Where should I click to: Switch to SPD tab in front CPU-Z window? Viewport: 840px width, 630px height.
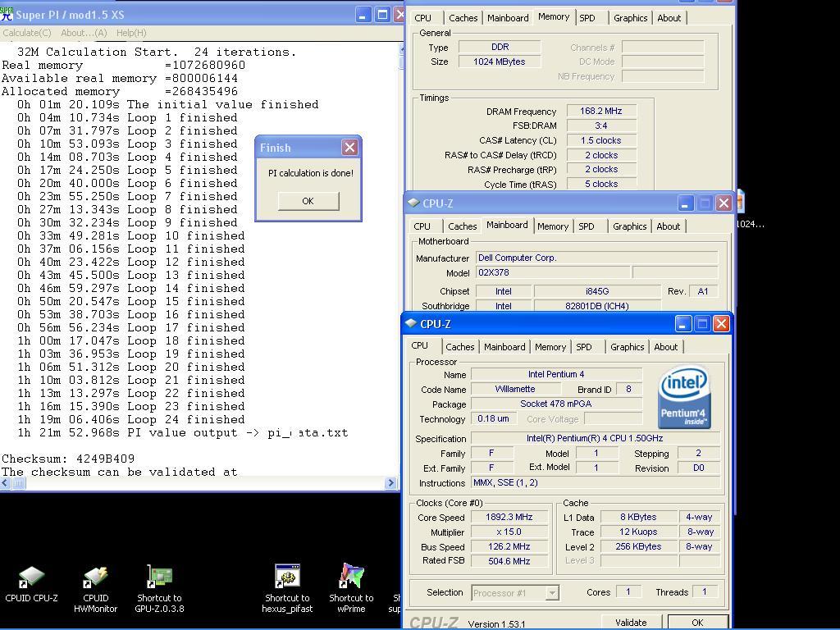584,347
